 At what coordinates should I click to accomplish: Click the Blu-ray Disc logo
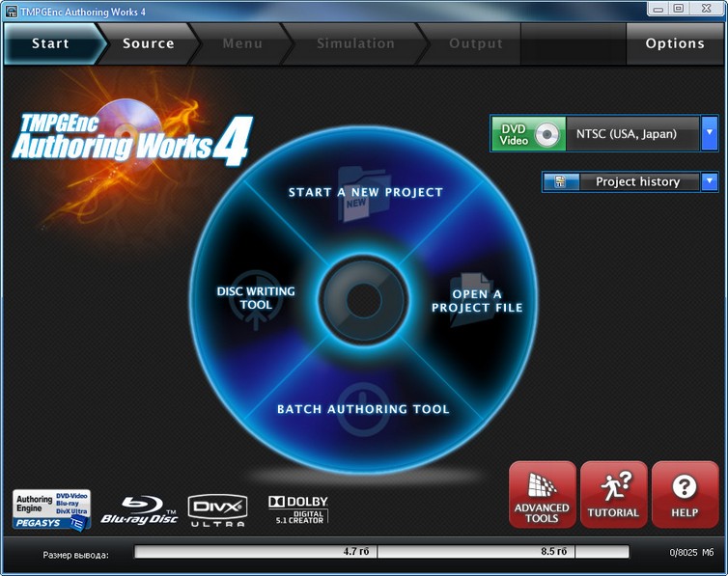tap(138, 508)
